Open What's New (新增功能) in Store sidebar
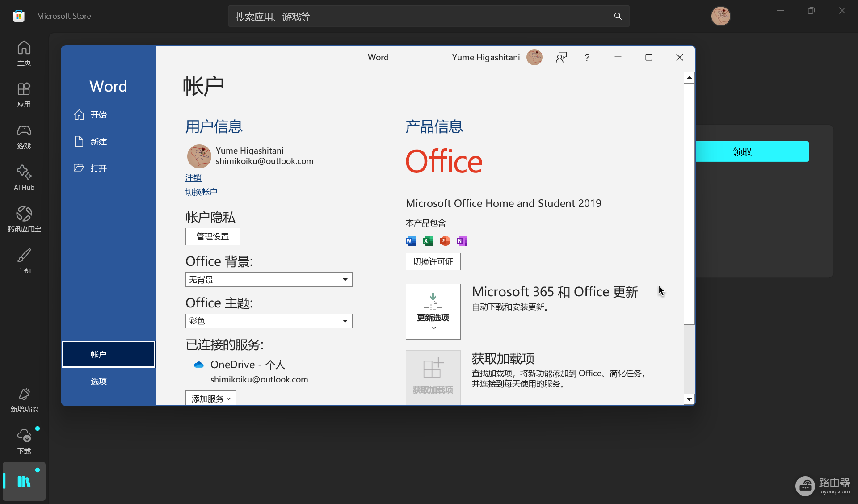The height and width of the screenshot is (504, 858). tap(24, 400)
